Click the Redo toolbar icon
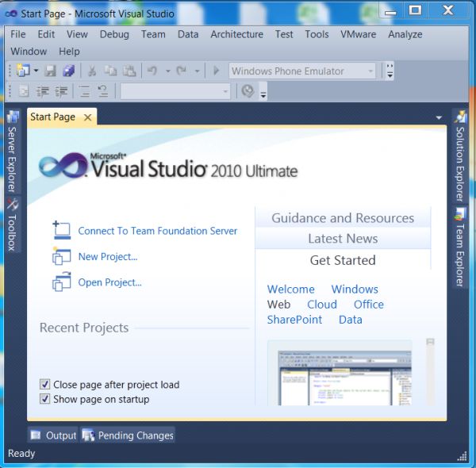 (182, 71)
